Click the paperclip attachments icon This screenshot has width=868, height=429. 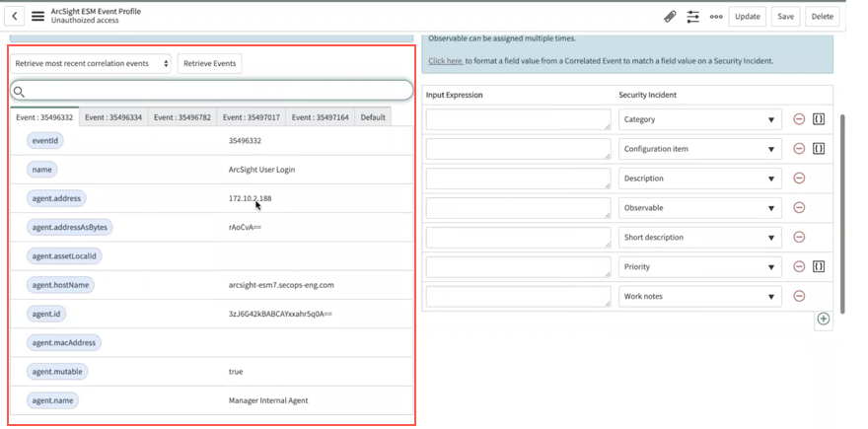[670, 17]
